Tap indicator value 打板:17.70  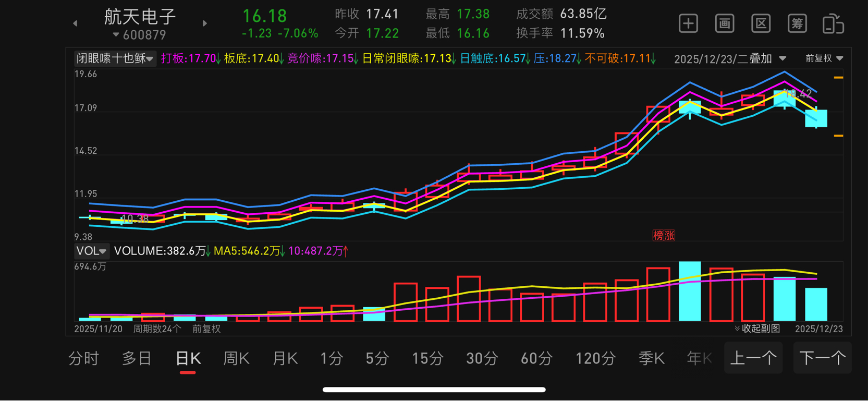point(191,58)
